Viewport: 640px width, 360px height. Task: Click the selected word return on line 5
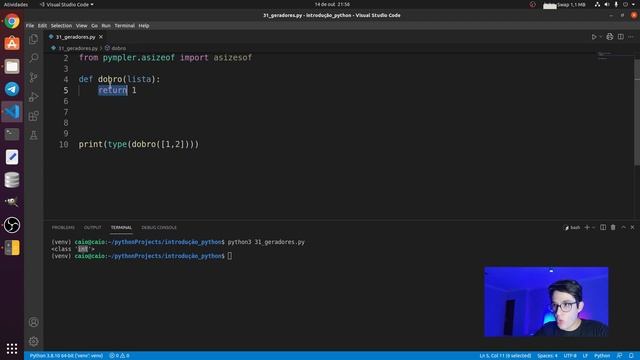click(x=113, y=90)
